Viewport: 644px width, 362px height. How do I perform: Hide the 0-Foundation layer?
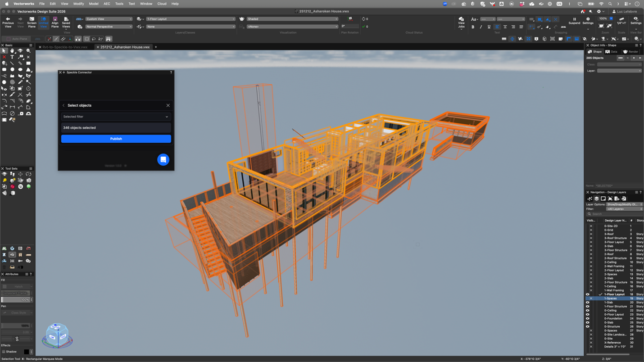click(x=588, y=318)
